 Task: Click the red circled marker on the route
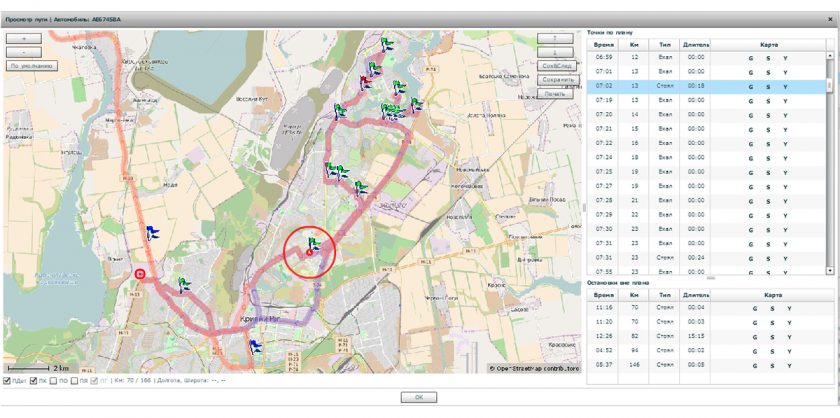click(x=310, y=251)
